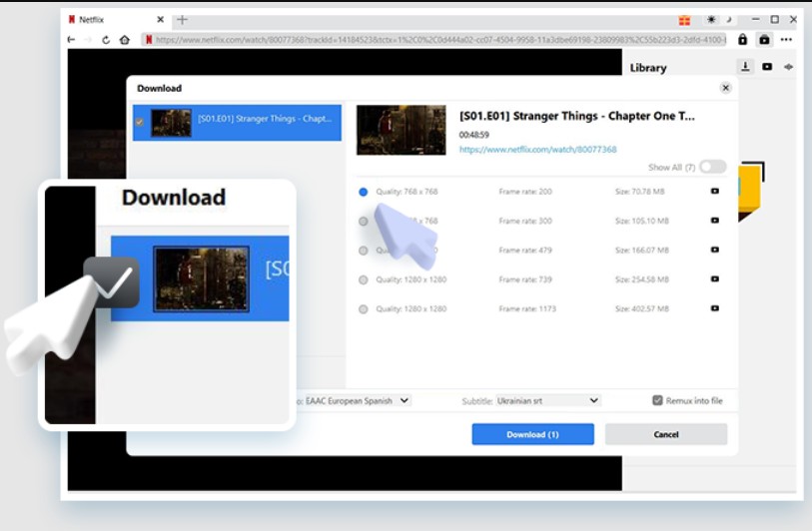812x531 pixels.
Task: Switch to light mode with the sun icon
Action: point(711,20)
